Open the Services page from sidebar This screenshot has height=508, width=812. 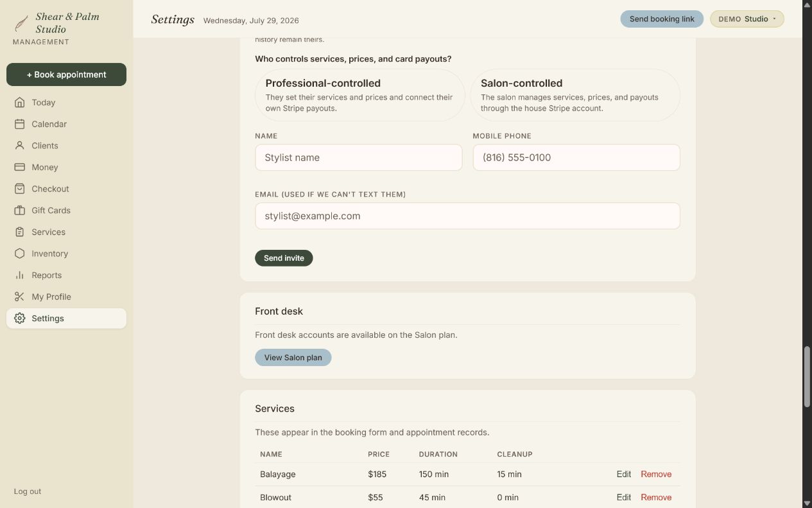click(66, 232)
